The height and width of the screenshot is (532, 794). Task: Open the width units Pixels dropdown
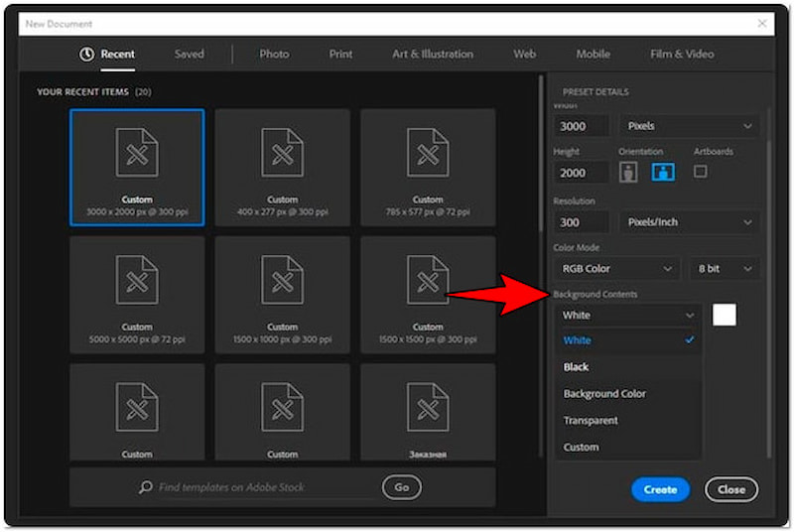pyautogui.click(x=689, y=126)
